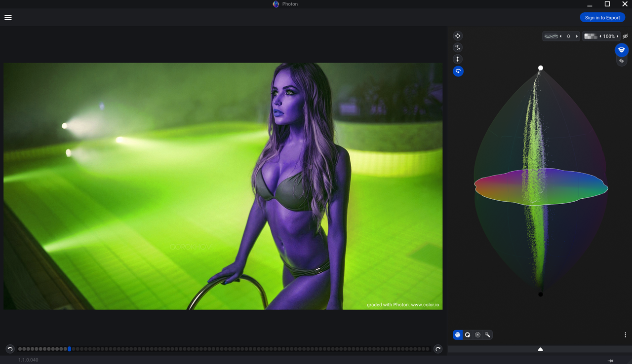Decrease the 100% opacity value
Screen dimensions: 632x364
600,36
